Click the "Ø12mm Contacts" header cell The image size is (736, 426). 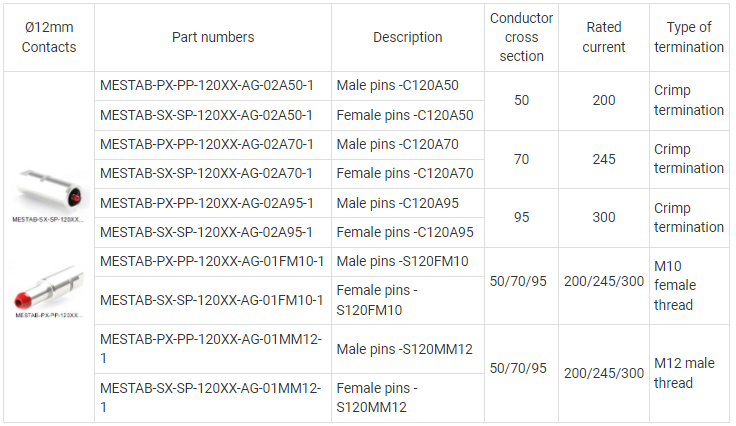(49, 37)
